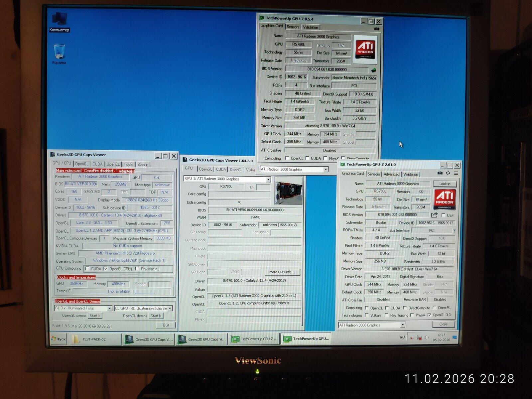This screenshot has height=399, width=532.
Task: Open the CUDA tab in GPU Caps Viewer 1.64.3.0
Action: [221, 169]
